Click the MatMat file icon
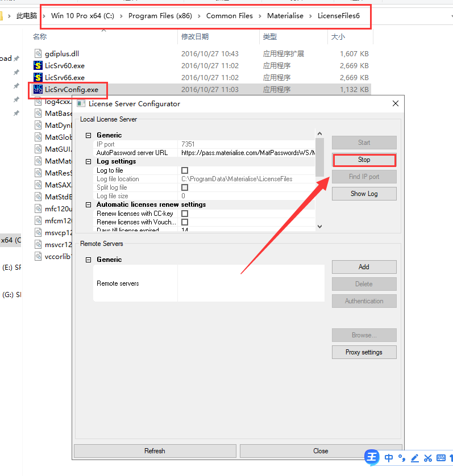The width and height of the screenshot is (453, 476). pyautogui.click(x=38, y=161)
